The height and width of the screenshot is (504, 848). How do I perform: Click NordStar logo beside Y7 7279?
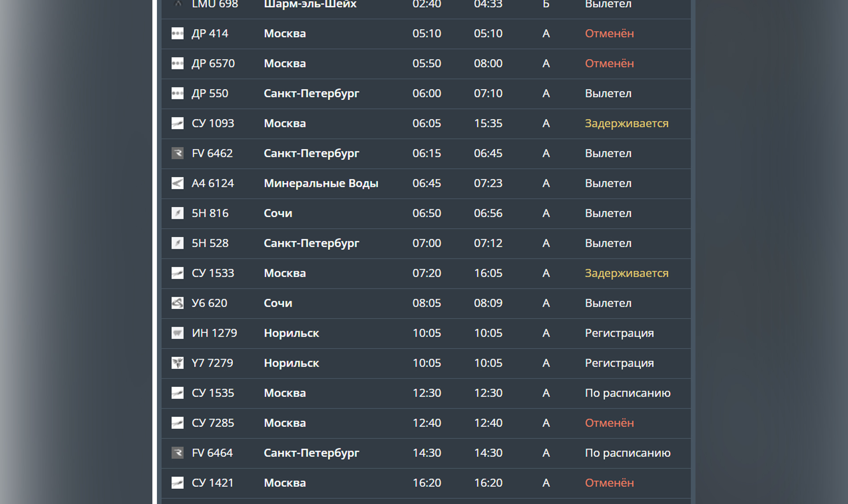tap(177, 363)
